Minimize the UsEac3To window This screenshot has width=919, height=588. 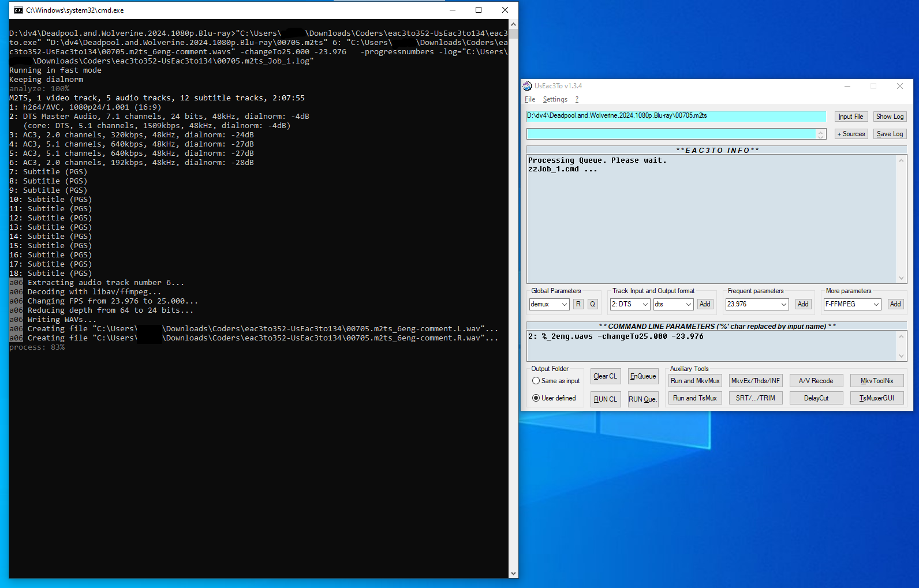pyautogui.click(x=847, y=86)
